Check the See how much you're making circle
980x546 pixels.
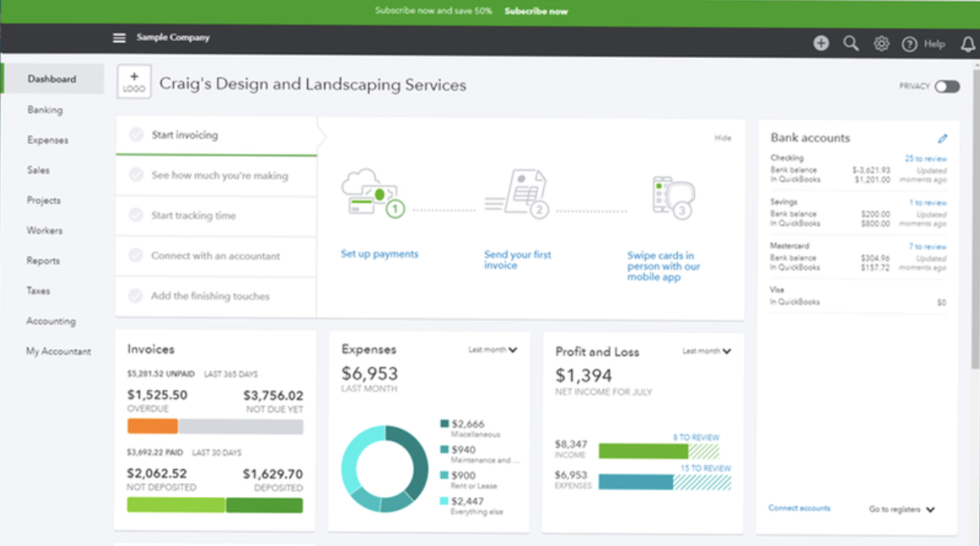[136, 175]
